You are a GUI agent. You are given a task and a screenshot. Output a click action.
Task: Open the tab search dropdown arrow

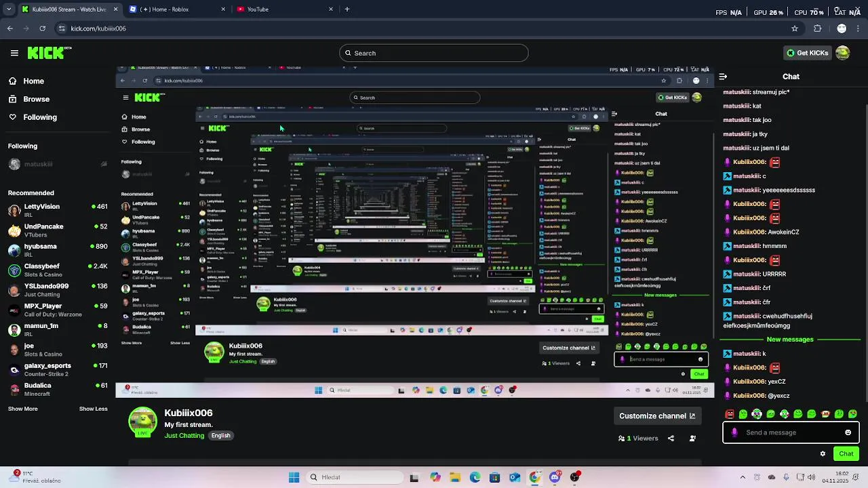tap(8, 9)
